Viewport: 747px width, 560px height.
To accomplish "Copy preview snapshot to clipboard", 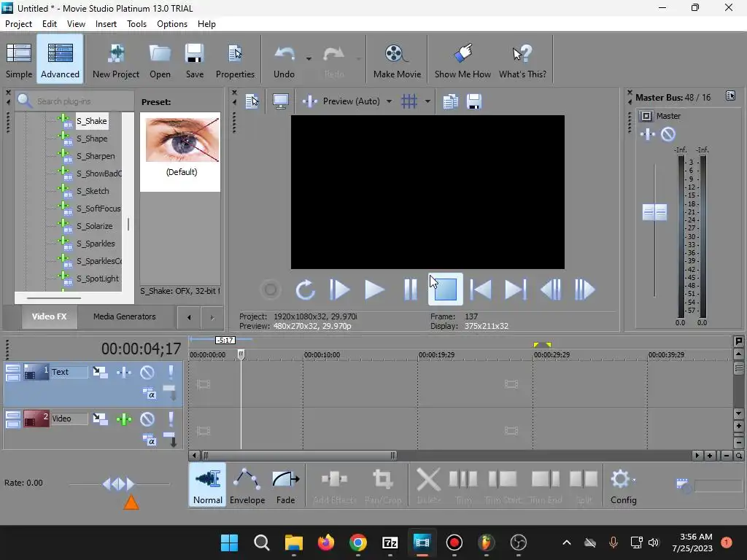I will coord(450,101).
